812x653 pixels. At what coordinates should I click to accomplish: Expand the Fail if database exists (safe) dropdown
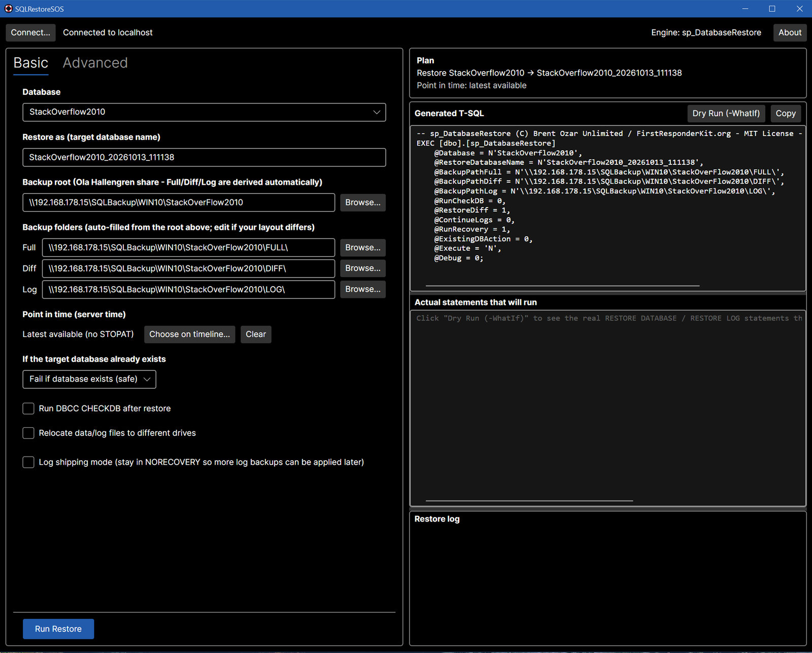pos(89,379)
